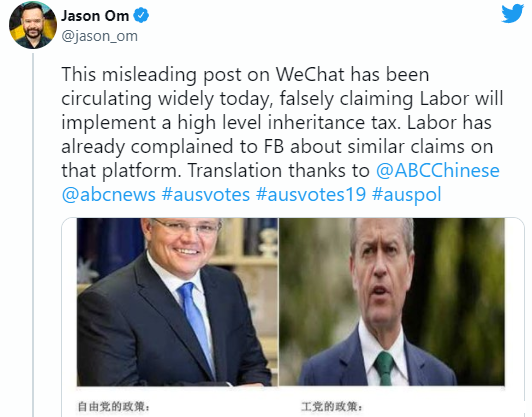The width and height of the screenshot is (532, 417).
Task: Click the Twitter bird logo
Action: pyautogui.click(x=513, y=14)
